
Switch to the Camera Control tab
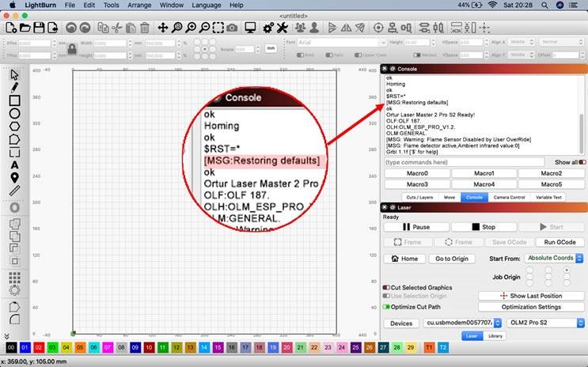pos(509,197)
